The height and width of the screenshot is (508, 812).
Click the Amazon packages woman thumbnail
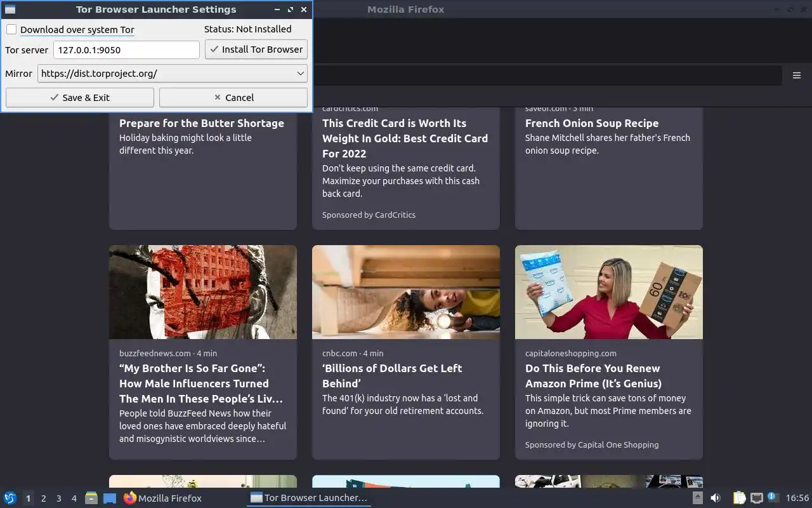(609, 292)
